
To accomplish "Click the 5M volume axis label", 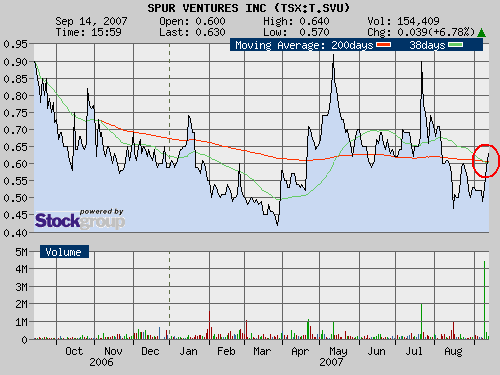I will point(21,252).
